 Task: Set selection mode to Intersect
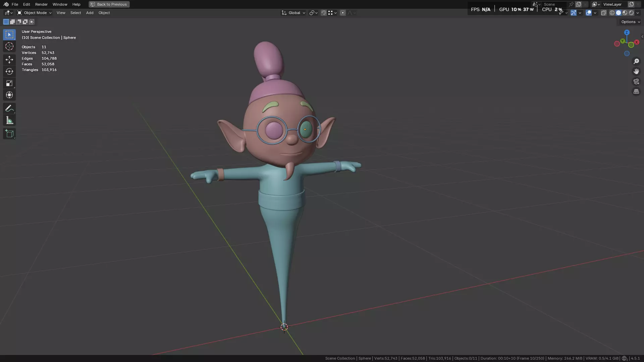(32, 22)
